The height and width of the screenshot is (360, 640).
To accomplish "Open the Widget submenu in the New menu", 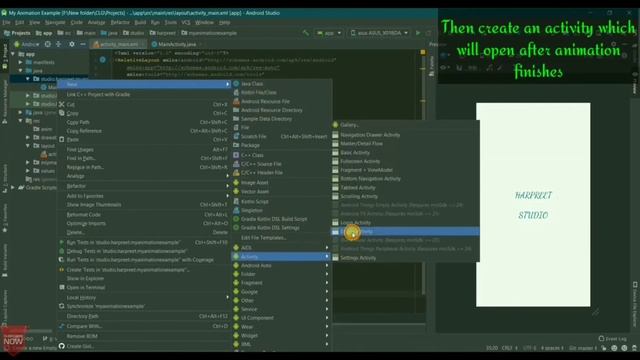I will click(x=281, y=336).
